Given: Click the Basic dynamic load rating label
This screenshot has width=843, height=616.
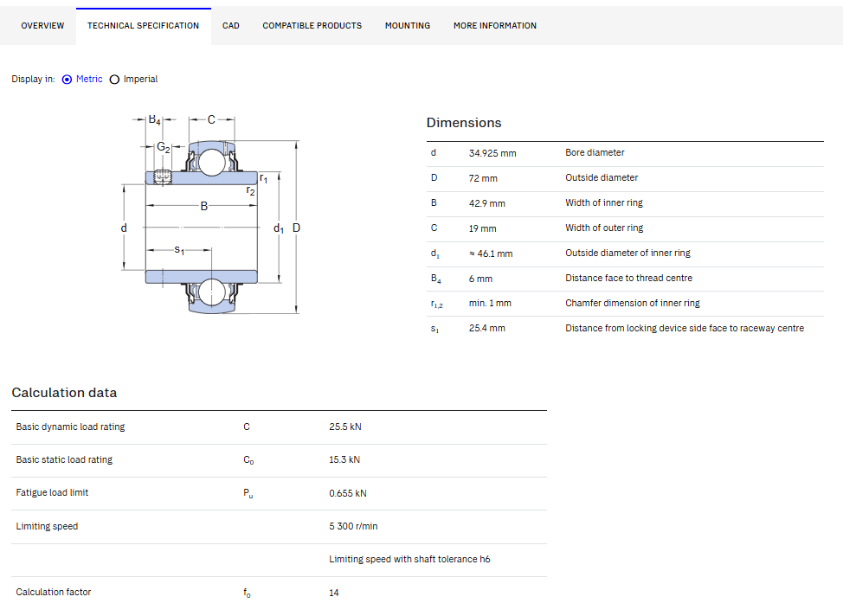Looking at the screenshot, I should (70, 427).
